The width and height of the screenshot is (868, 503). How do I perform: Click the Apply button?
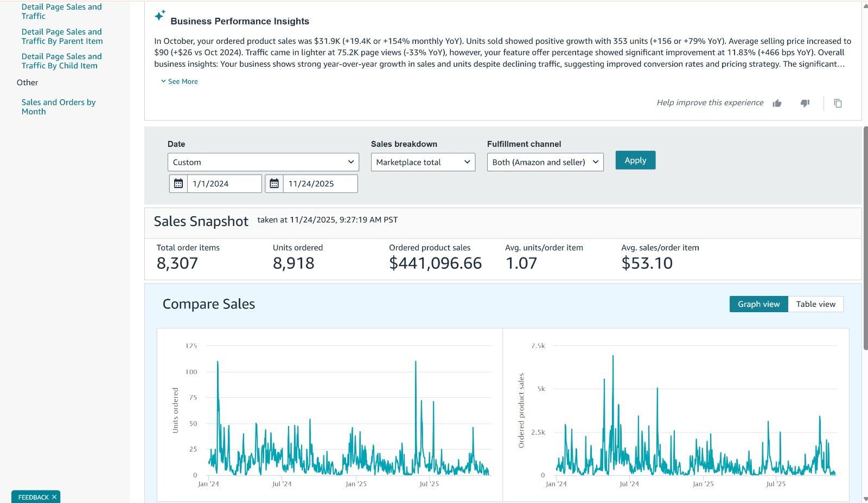(x=635, y=160)
